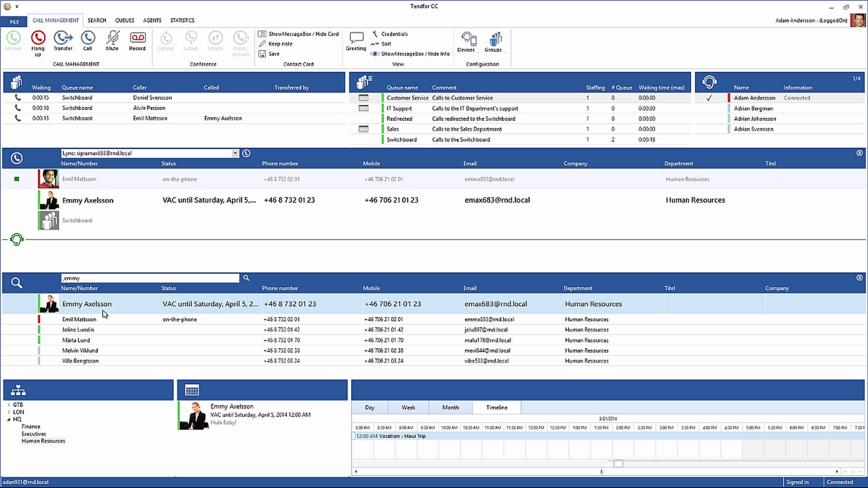
Task: Toggle checkmark for agent Adam Andersson
Action: [x=709, y=98]
